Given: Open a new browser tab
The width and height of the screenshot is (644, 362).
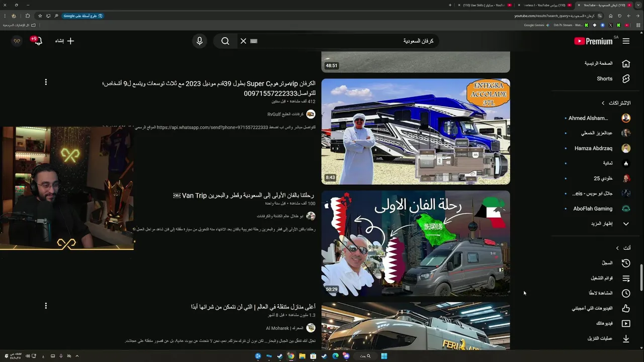Looking at the screenshot, I should click(450, 5).
